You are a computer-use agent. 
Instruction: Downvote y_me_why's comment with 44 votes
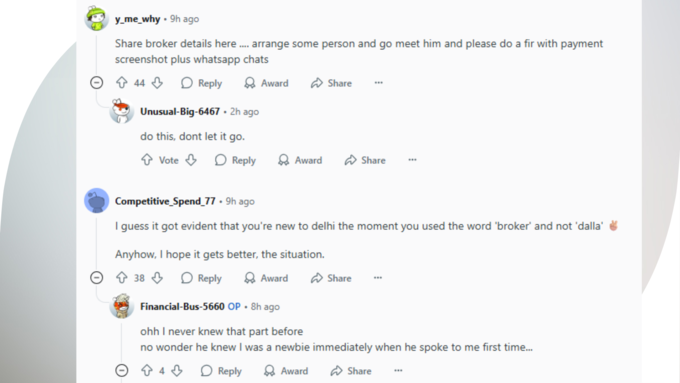click(x=157, y=83)
